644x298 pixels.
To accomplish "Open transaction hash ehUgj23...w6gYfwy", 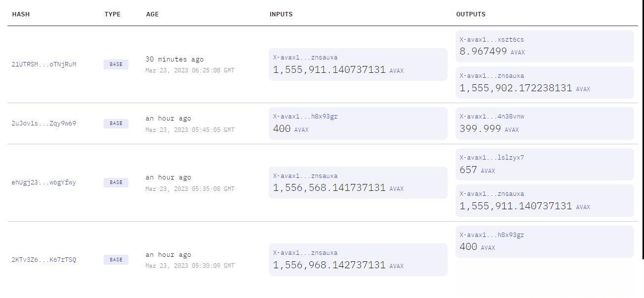I will tap(44, 182).
